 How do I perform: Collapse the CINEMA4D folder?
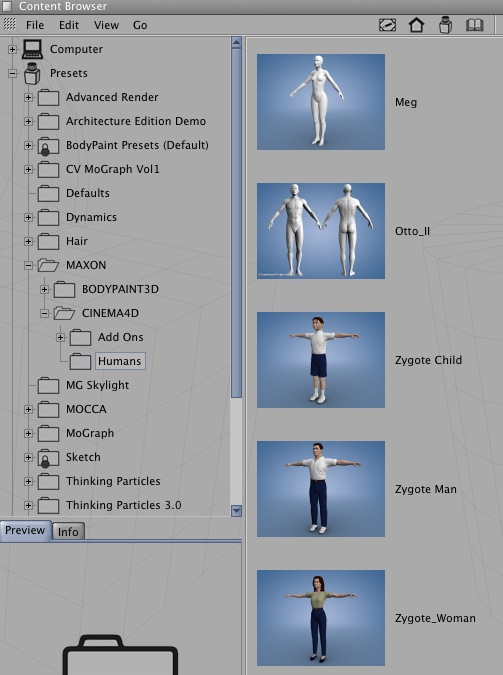pos(44,313)
